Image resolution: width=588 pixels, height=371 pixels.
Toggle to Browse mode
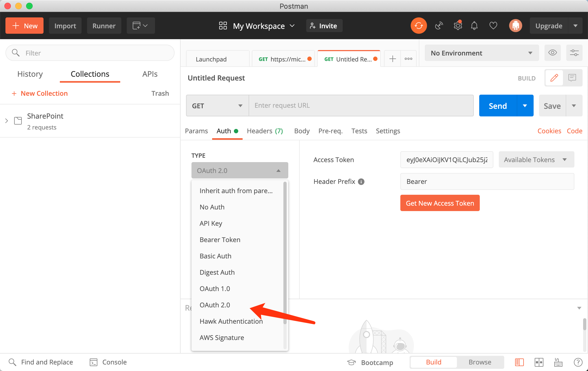coord(480,362)
